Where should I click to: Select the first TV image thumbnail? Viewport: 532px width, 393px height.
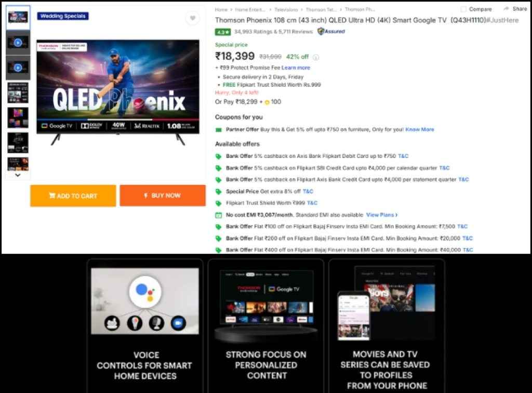click(x=18, y=18)
